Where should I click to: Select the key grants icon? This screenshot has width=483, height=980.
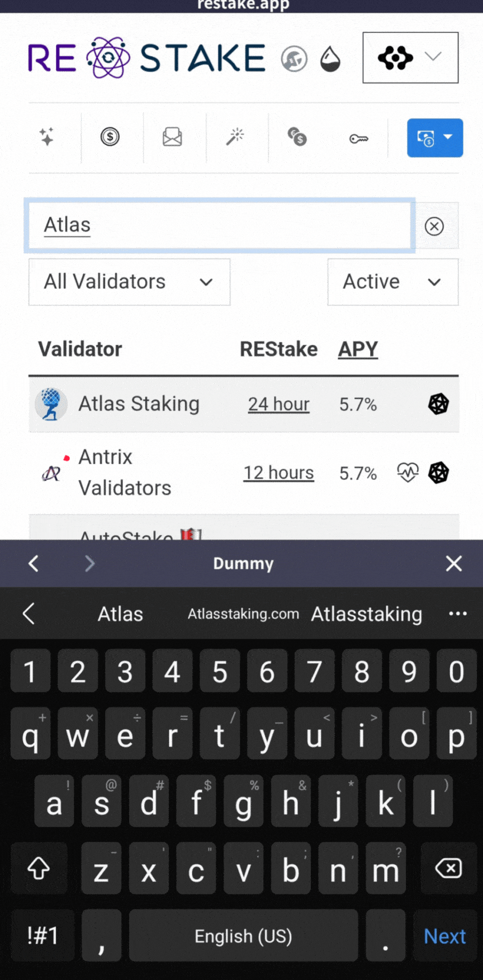(x=359, y=138)
